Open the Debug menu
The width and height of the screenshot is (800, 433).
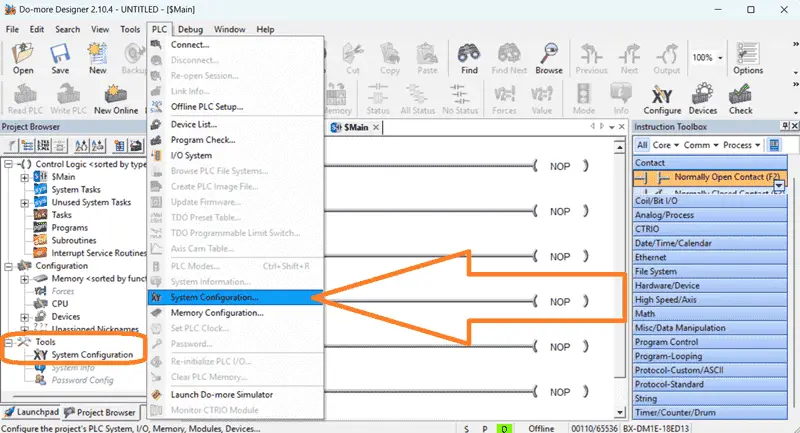pyautogui.click(x=190, y=30)
